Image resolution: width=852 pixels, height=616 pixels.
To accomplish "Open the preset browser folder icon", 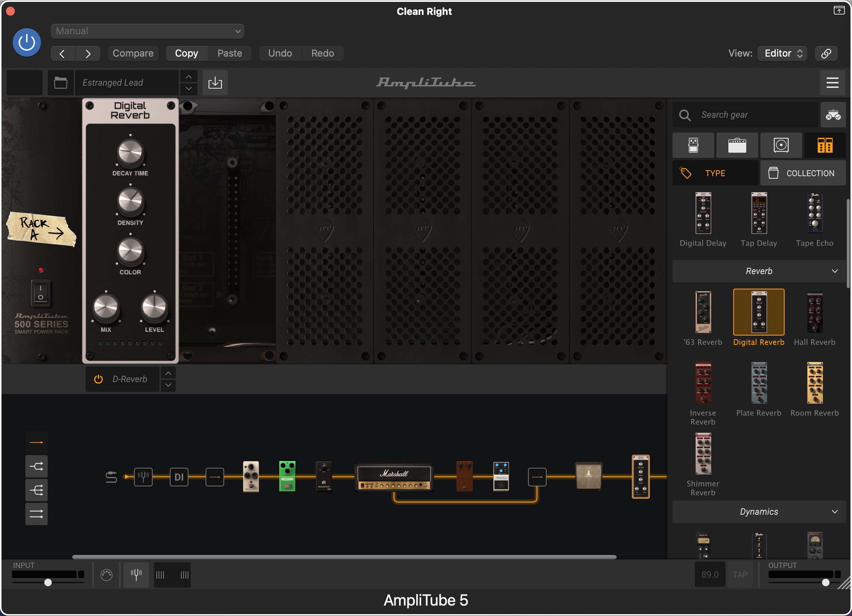I will tap(60, 83).
